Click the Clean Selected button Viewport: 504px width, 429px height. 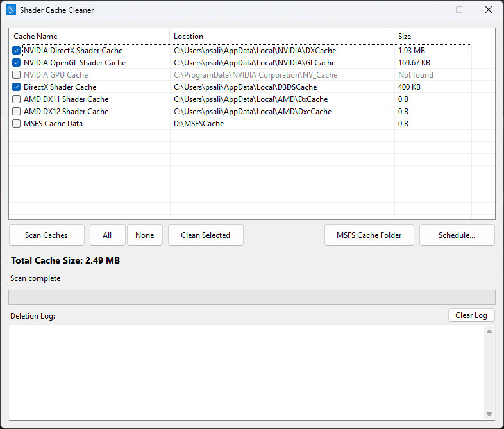(x=205, y=235)
